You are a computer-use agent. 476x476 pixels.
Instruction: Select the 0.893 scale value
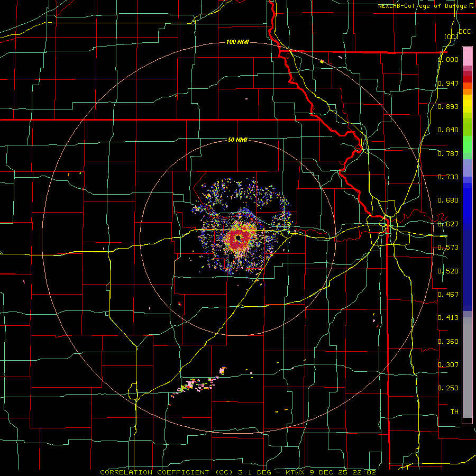tap(448, 106)
